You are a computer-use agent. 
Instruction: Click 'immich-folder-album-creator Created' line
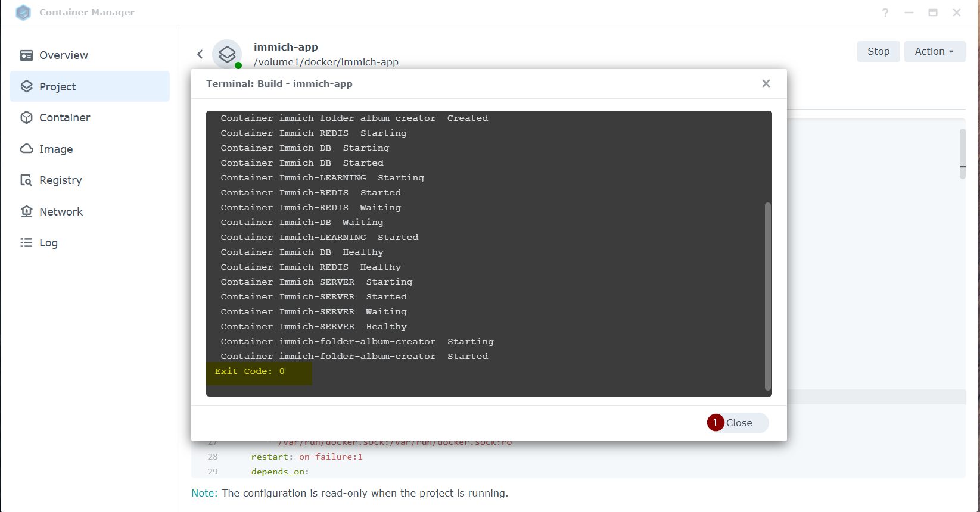pos(354,118)
